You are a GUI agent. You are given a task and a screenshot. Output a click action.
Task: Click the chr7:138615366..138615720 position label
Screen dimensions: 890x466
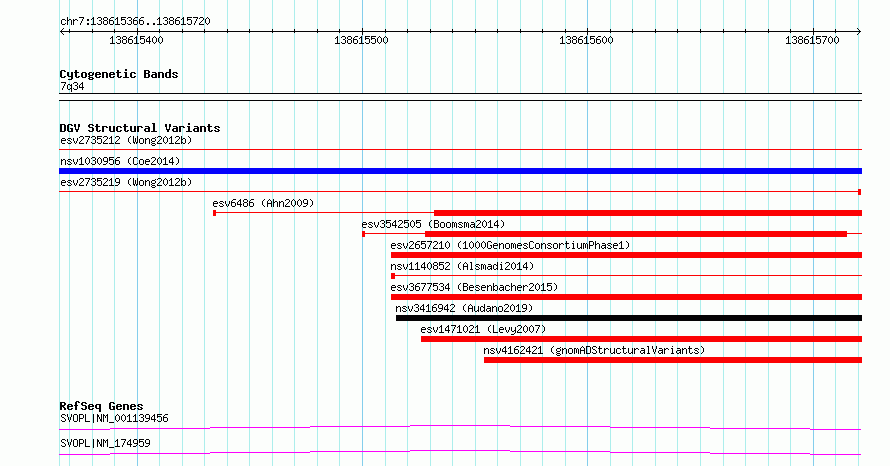[x=135, y=22]
